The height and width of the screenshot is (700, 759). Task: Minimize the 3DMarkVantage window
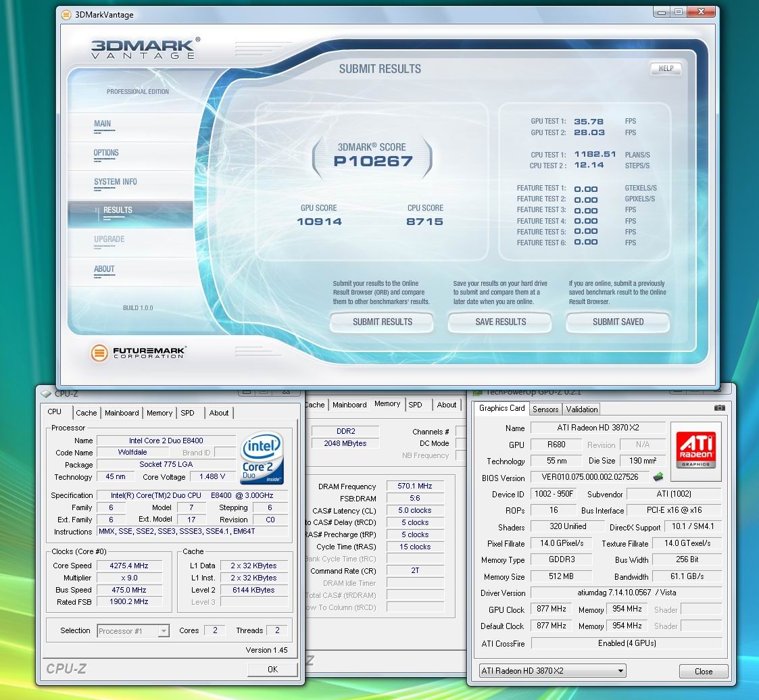click(x=662, y=11)
